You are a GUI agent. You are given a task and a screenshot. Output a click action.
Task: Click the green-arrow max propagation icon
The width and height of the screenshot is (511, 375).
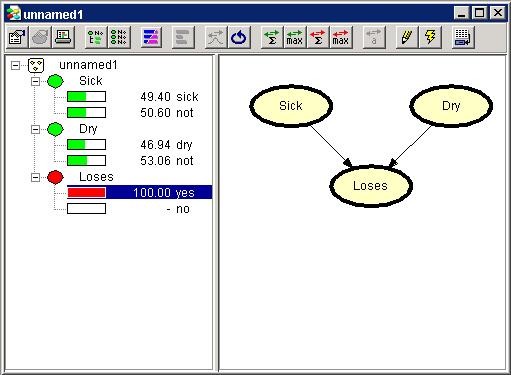click(x=295, y=37)
